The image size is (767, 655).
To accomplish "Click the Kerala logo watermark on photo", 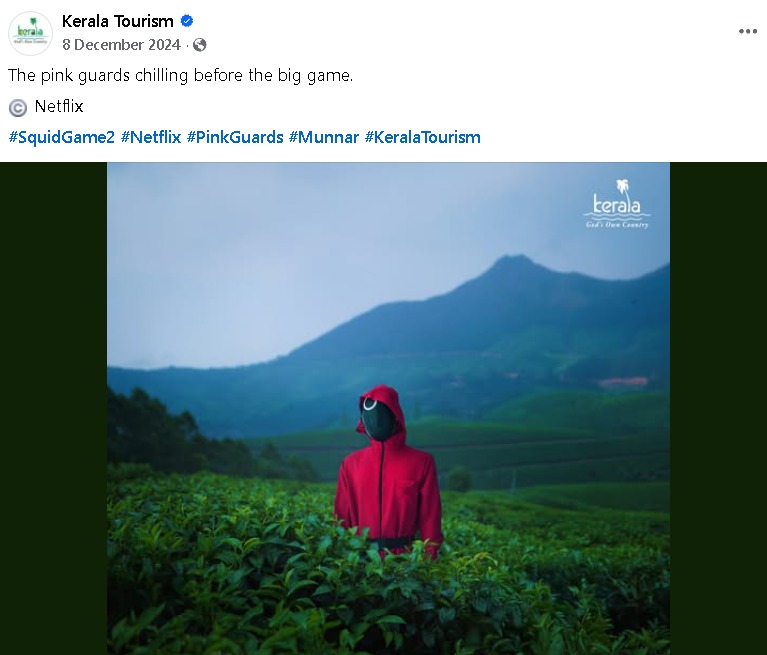I will [x=617, y=204].
